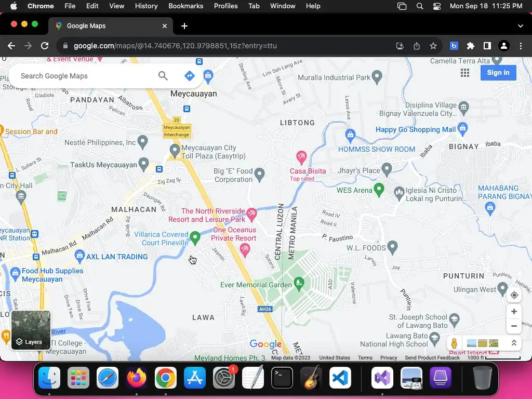Screen dimensions: 532x399
Task: Open Terminal from the Dock
Action: pyautogui.click(x=282, y=377)
